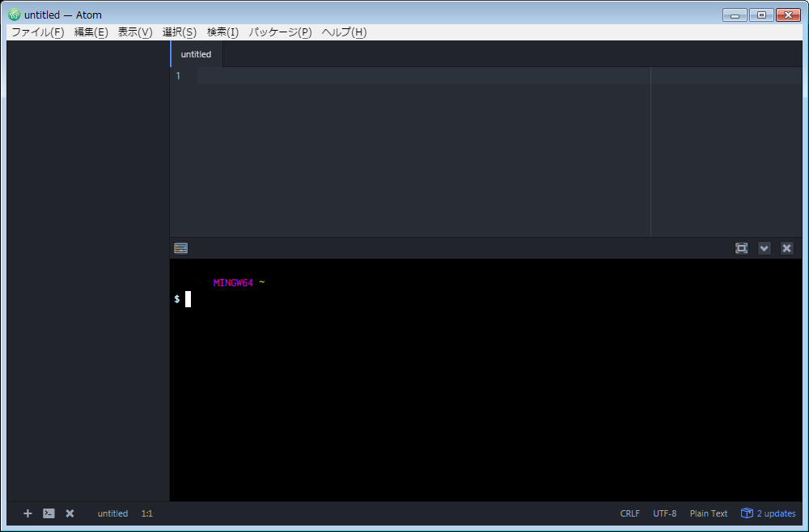This screenshot has height=532, width=809.
Task: Open the 2 updates package link
Action: click(x=776, y=513)
